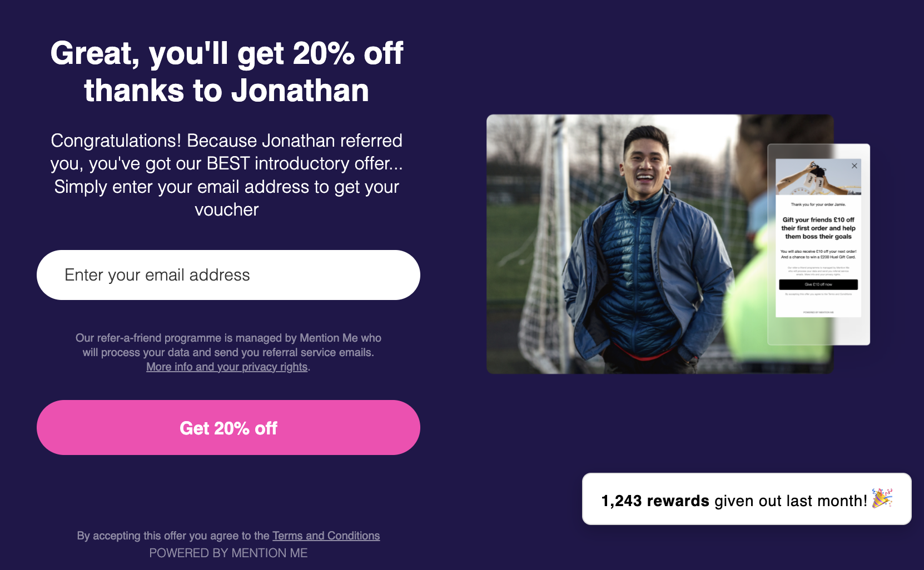The width and height of the screenshot is (924, 570).
Task: Click the rewards given out last month banner
Action: tap(747, 499)
